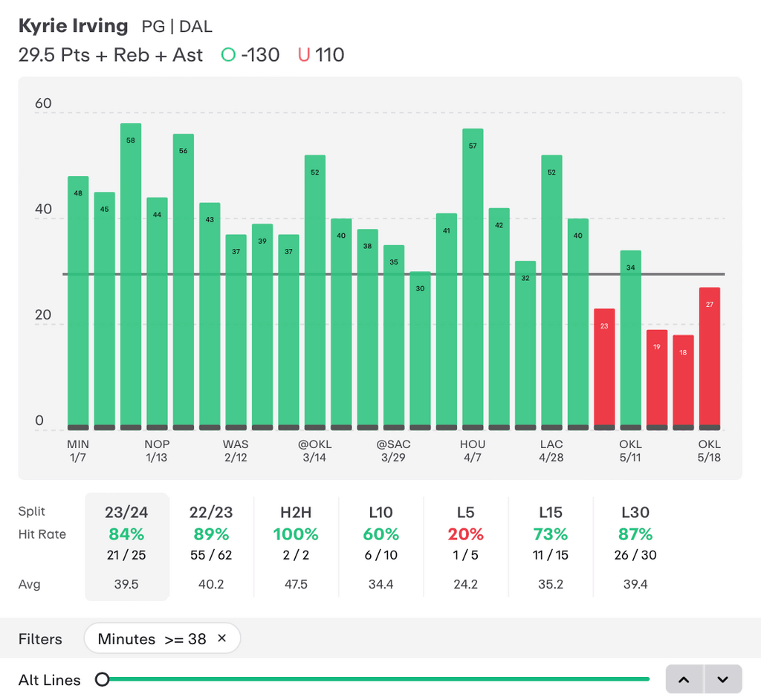The image size is (761, 700).
Task: Click the red bar labeled 23
Action: pos(604,369)
